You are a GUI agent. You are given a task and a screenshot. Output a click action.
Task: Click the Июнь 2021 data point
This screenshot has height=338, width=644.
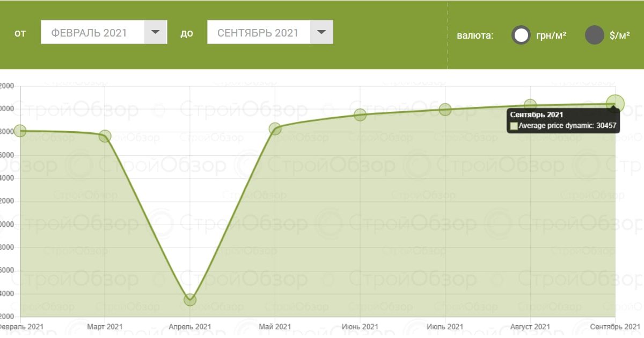point(360,114)
